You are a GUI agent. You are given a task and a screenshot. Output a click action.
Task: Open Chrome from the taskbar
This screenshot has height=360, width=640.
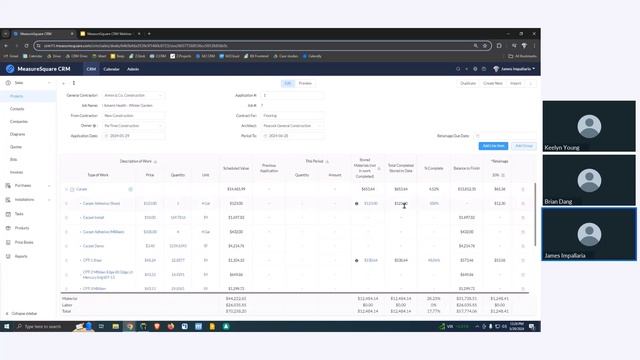130,327
